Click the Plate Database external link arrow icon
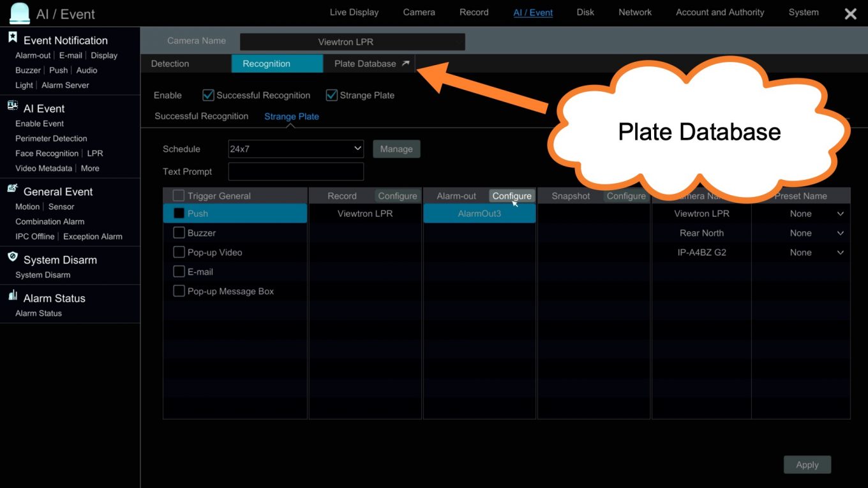Viewport: 868px width, 488px height. pos(405,64)
